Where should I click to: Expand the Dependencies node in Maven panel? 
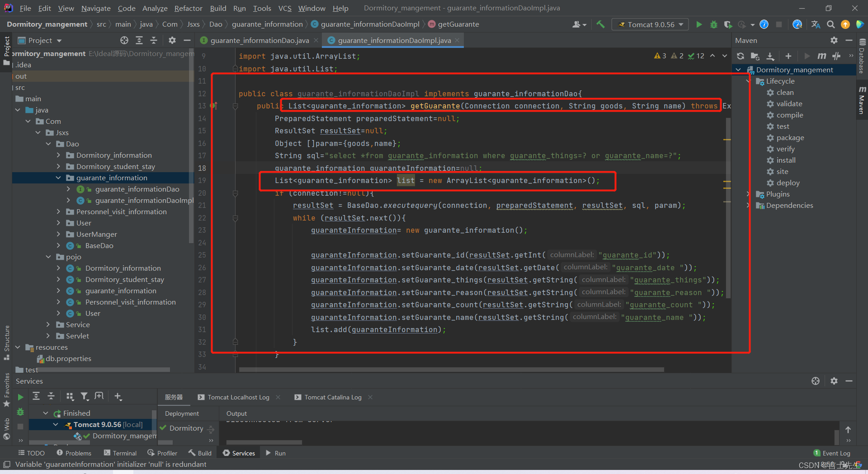748,205
